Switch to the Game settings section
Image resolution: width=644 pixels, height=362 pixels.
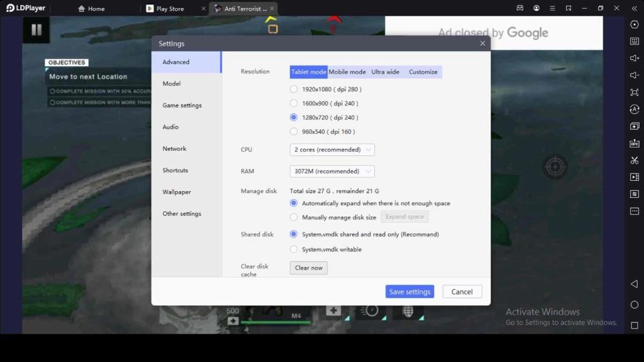182,106
